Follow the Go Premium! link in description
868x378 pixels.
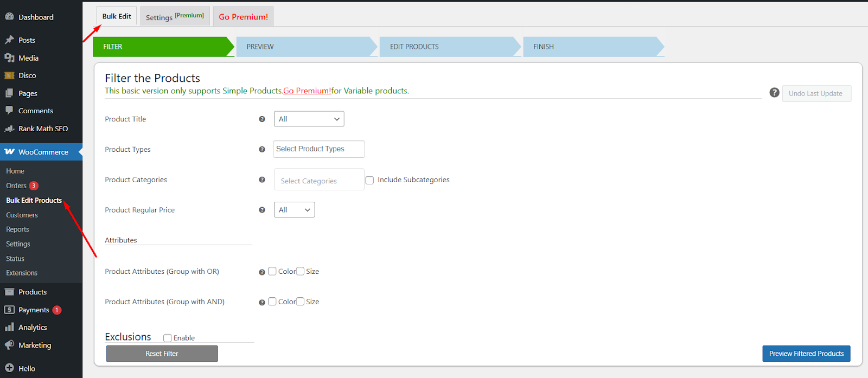tap(307, 91)
